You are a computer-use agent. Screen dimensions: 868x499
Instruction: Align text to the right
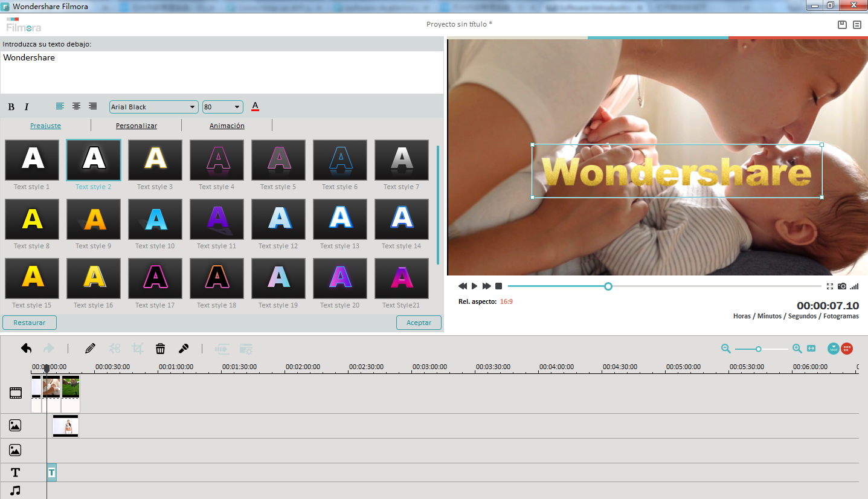(92, 106)
